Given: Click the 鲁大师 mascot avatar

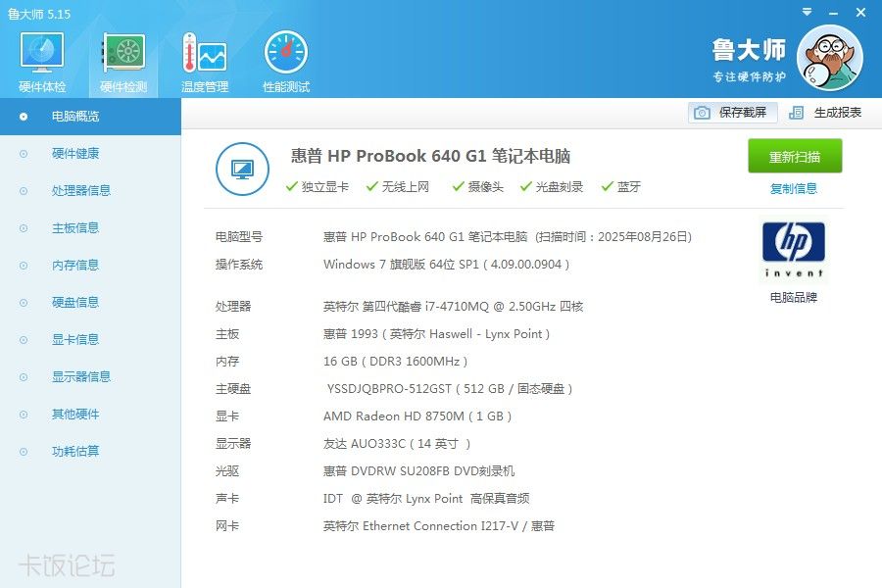Looking at the screenshot, I should 830,58.
